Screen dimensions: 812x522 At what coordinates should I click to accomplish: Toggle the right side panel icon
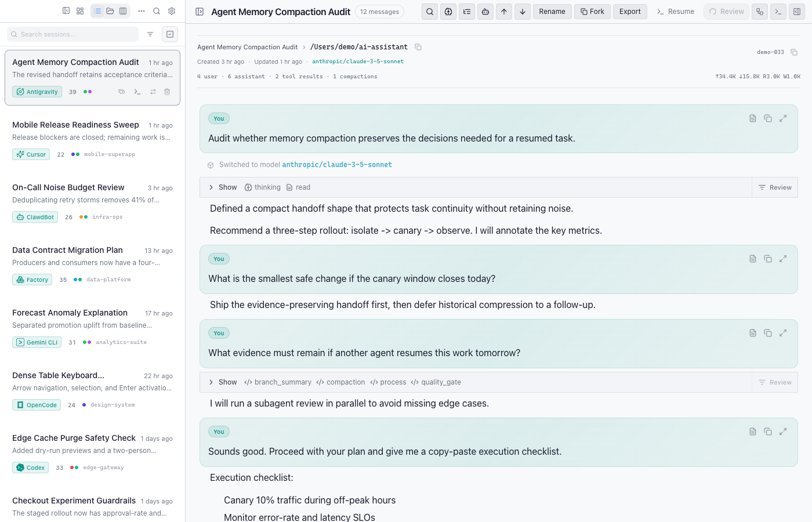797,12
